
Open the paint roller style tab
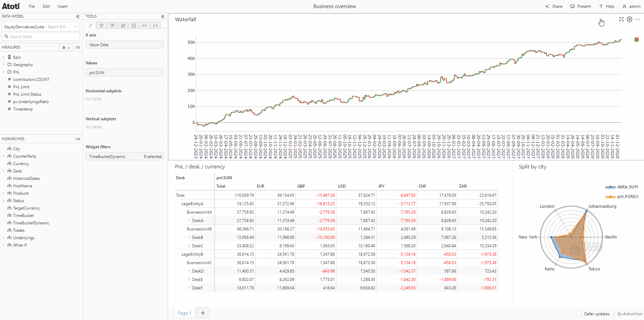click(x=112, y=26)
